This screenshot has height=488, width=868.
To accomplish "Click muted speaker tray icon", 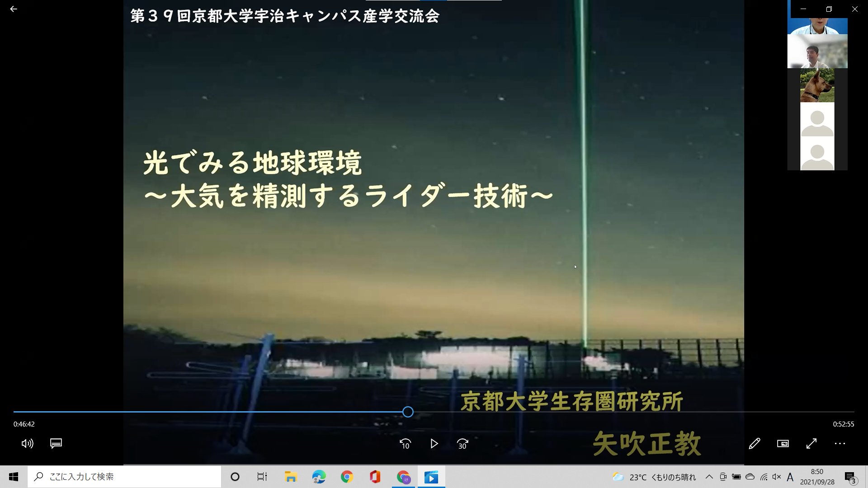I will (x=777, y=477).
